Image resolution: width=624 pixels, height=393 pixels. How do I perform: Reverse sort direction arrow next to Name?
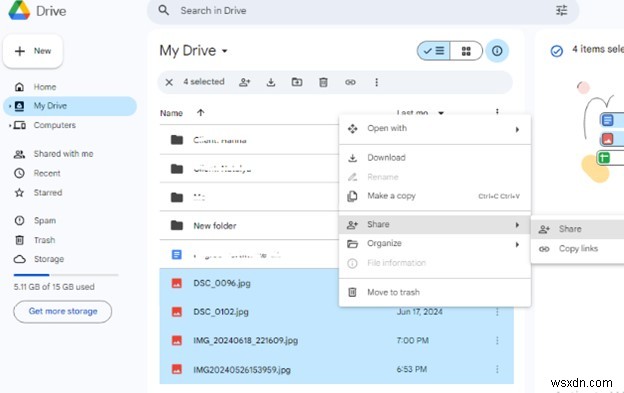pos(201,113)
